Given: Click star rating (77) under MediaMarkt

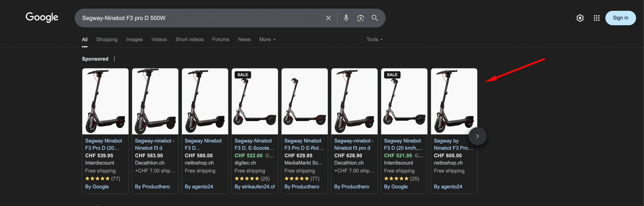Looking at the screenshot, I should [302, 179].
